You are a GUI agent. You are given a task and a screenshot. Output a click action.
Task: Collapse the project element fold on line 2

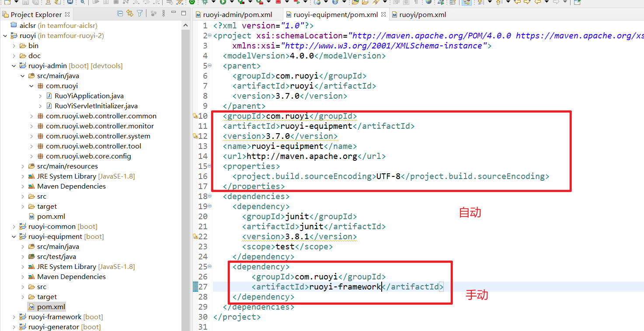coord(209,35)
